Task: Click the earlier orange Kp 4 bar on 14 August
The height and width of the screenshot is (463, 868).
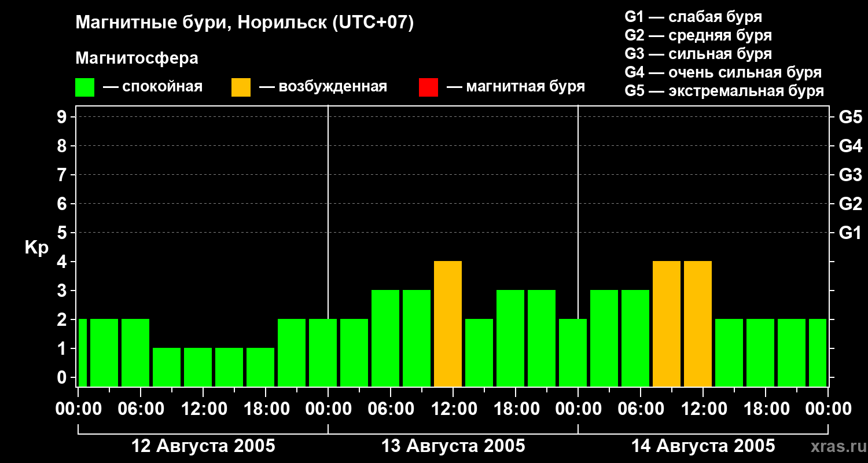Action: 667,324
